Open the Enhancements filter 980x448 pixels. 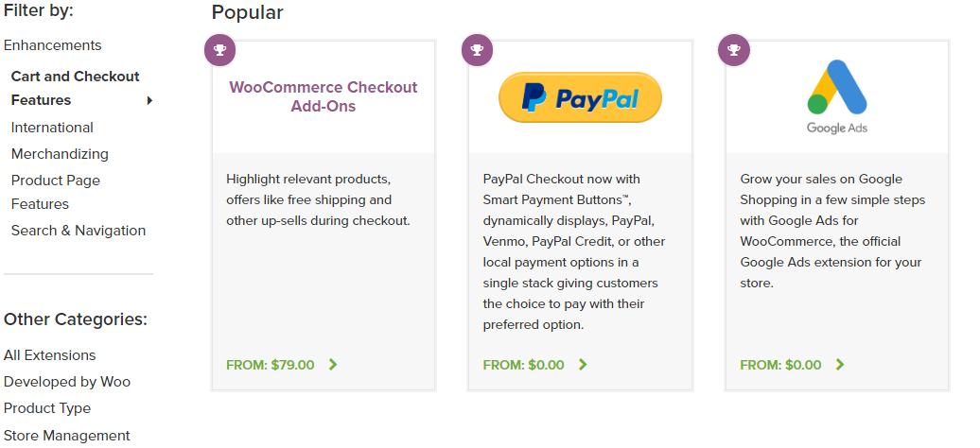pyautogui.click(x=53, y=45)
